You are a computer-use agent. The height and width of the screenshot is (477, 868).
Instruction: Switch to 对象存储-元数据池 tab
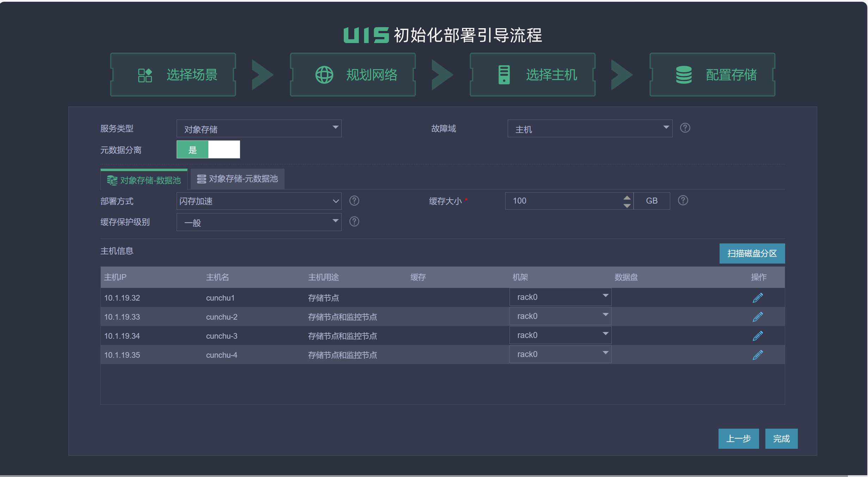click(238, 179)
